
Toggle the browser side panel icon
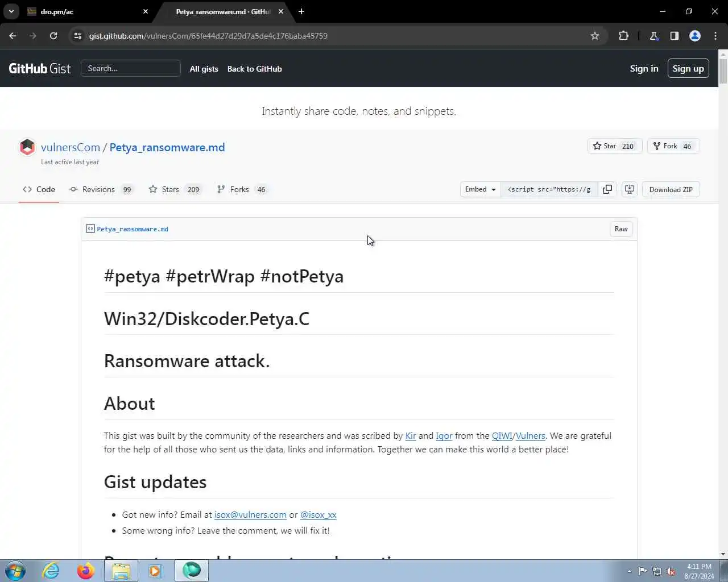(x=675, y=36)
